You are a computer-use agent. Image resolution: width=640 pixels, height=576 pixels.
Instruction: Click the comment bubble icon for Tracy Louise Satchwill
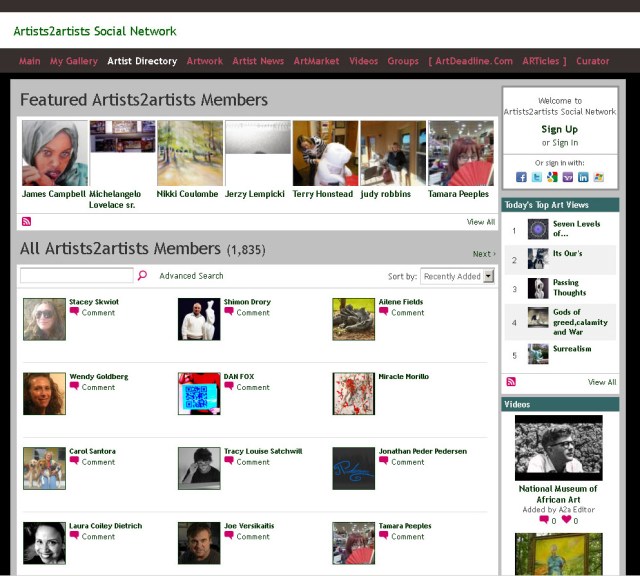pyautogui.click(x=229, y=461)
